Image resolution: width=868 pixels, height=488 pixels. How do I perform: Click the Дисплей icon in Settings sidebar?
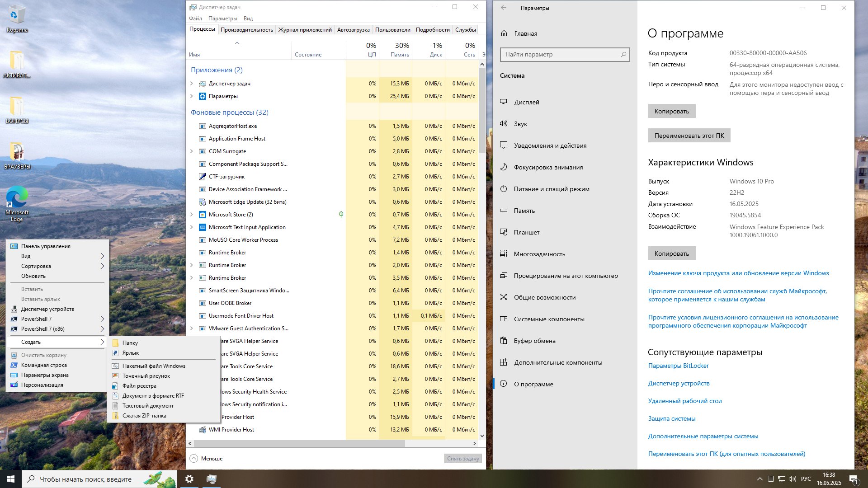tap(504, 102)
